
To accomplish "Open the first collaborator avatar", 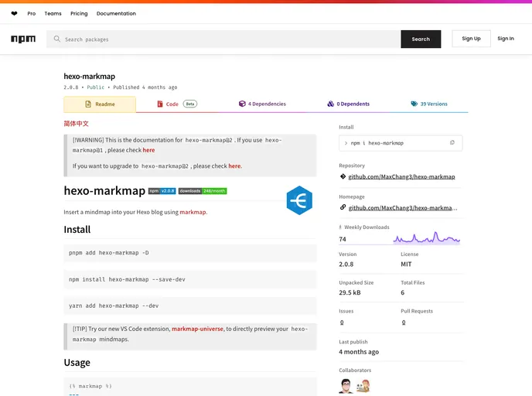I will coord(346,386).
